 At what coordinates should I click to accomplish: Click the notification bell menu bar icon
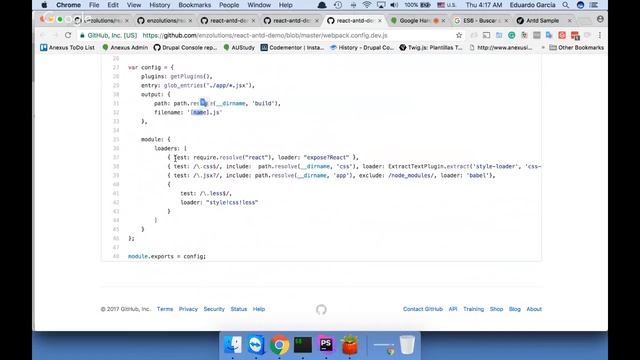pyautogui.click(x=322, y=5)
